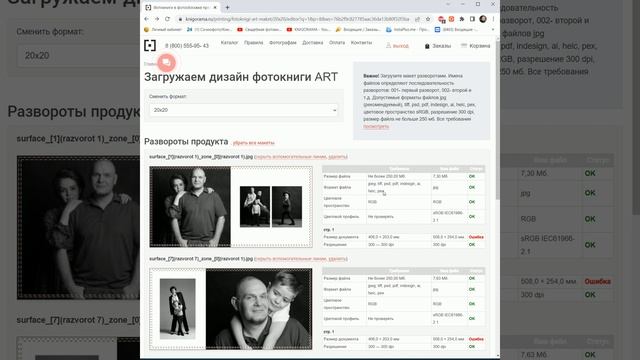
Task: Open the 'Правила' menu item
Action: [253, 42]
